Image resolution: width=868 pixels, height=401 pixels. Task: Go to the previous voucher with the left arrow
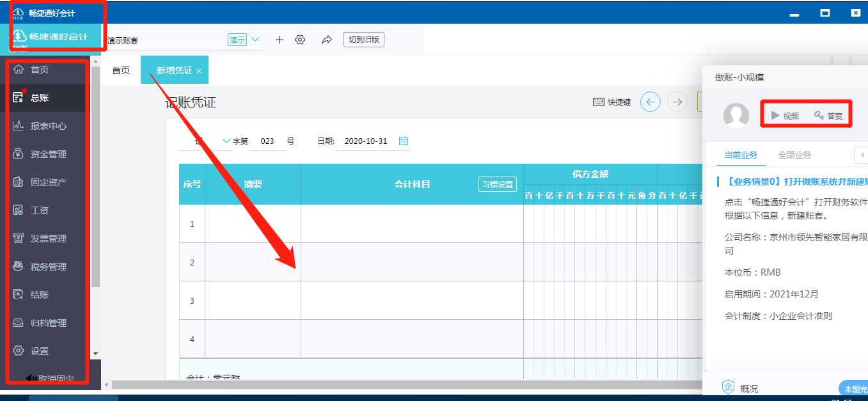click(x=651, y=102)
